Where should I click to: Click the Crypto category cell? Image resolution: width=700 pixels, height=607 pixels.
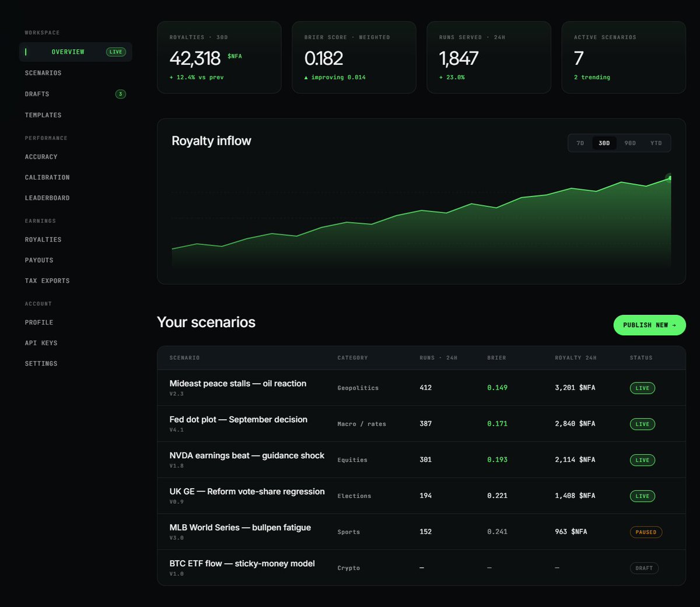point(349,569)
